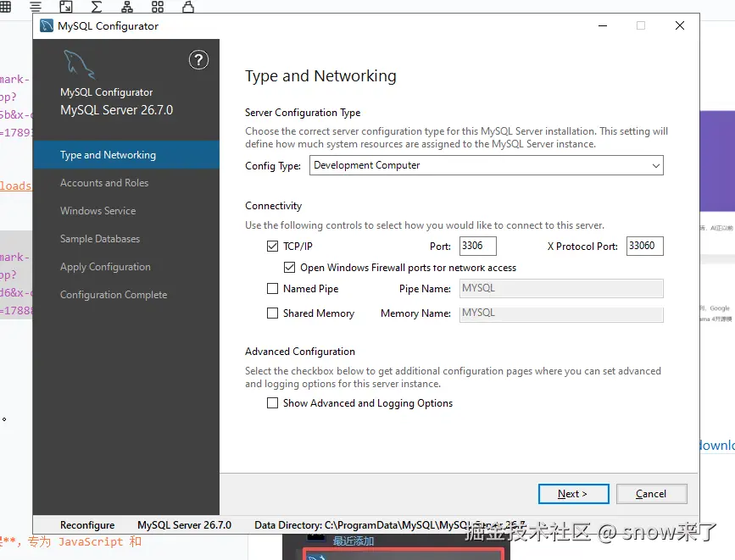Screen dimensions: 735x560
Task: Click 'MySQL Server 26.7.0' in the sidebar header
Action: [117, 110]
